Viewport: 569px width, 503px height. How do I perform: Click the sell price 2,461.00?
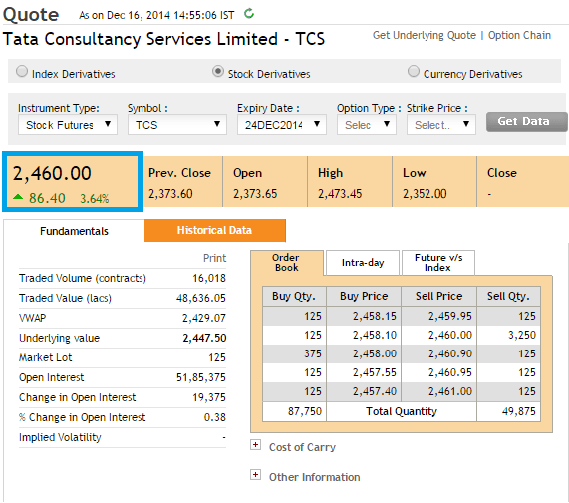[450, 392]
